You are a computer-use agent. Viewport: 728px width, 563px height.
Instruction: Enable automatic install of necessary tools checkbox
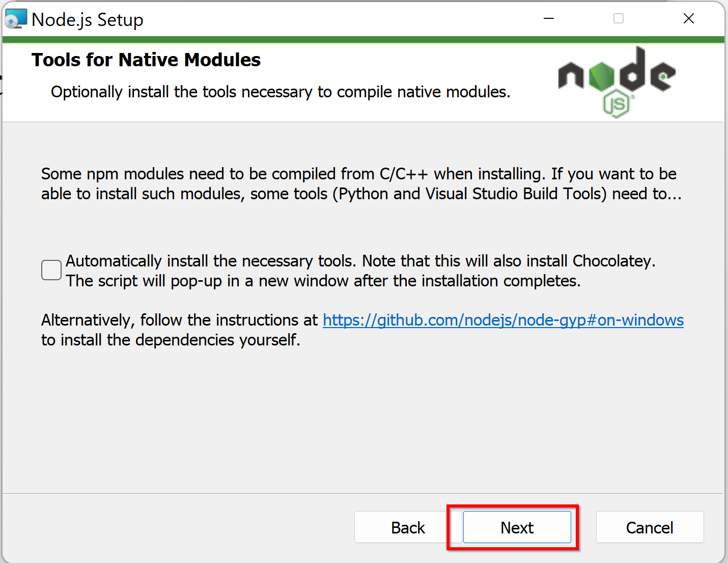pyautogui.click(x=51, y=270)
